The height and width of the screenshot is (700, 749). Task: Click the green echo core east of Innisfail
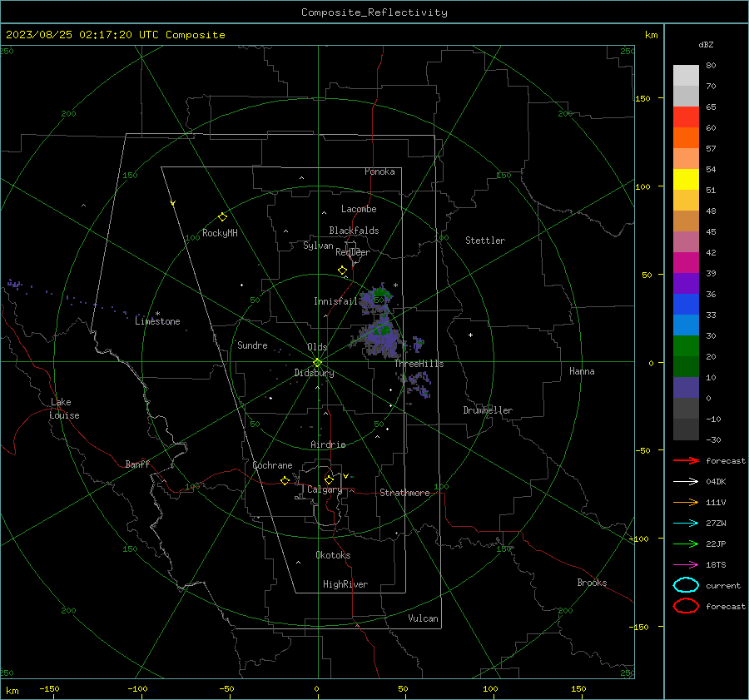tap(380, 291)
